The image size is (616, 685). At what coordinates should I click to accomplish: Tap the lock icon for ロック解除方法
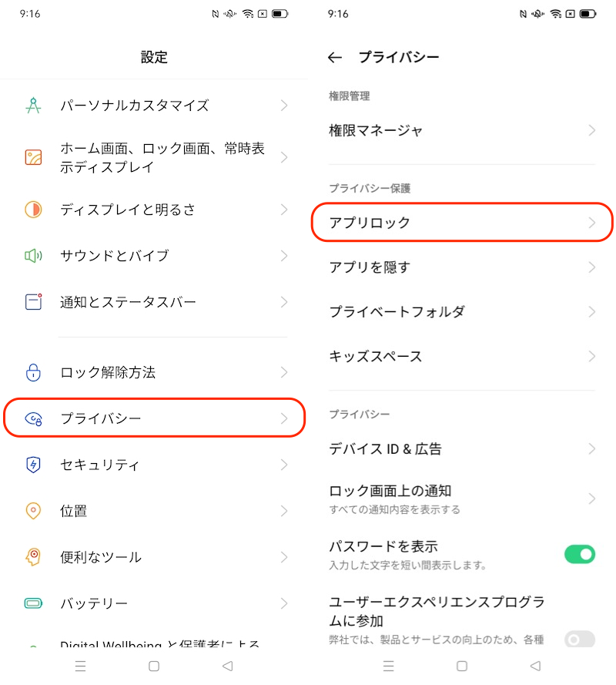[x=33, y=373]
